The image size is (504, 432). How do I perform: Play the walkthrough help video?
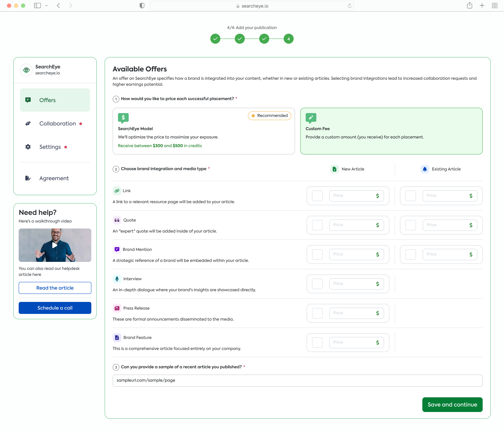[55, 245]
